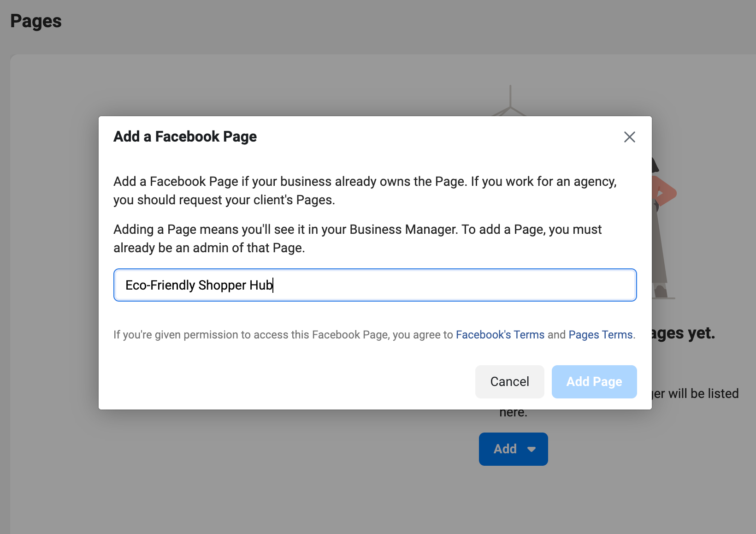Click the Pages heading at top left

click(x=36, y=21)
